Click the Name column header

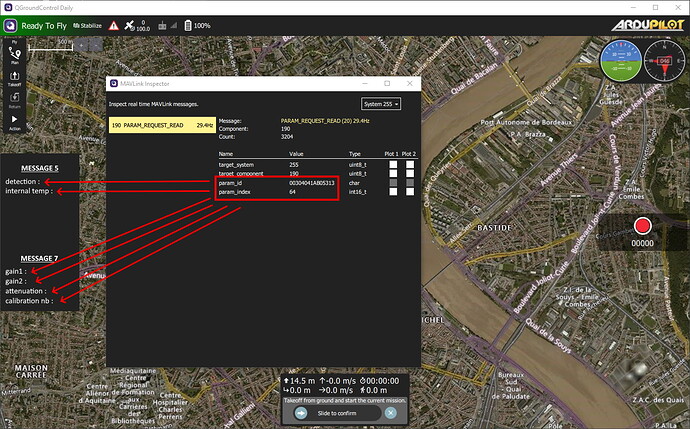(226, 154)
